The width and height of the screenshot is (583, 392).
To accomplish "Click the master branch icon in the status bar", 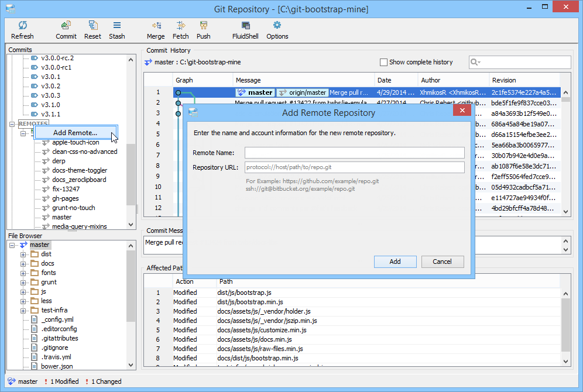I will [x=12, y=381].
